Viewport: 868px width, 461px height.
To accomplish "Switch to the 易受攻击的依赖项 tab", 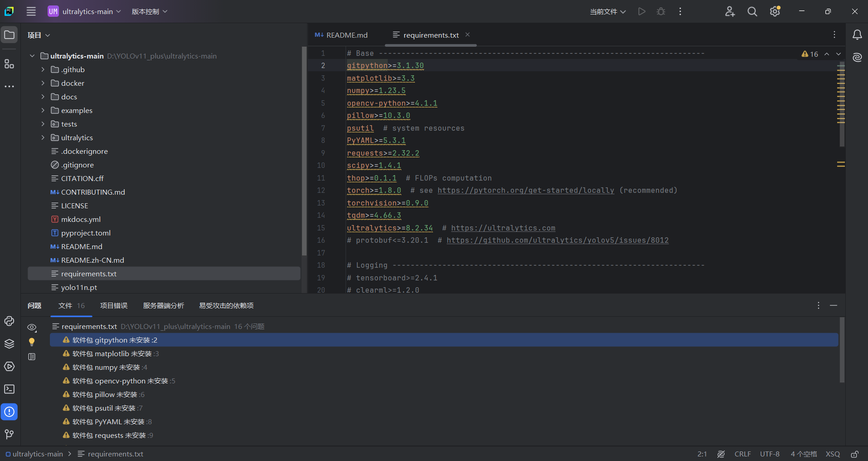I will (226, 306).
